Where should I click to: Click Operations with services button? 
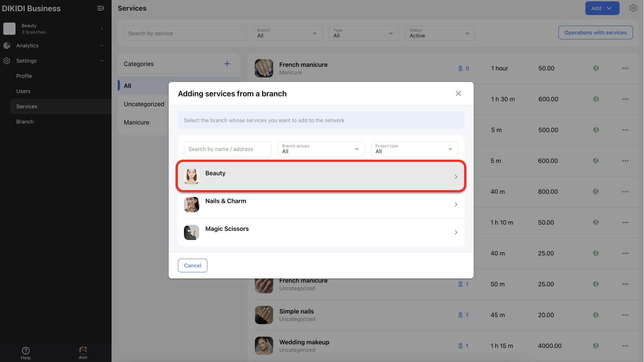pos(595,32)
